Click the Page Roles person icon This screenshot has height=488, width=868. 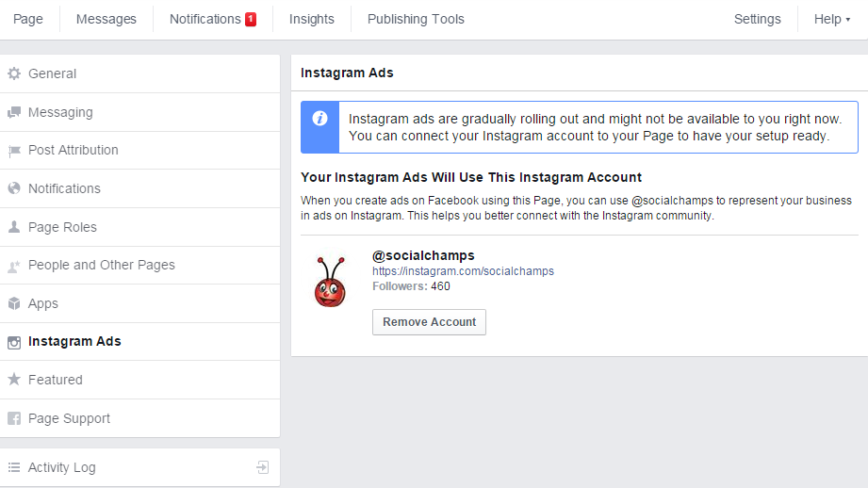(14, 227)
